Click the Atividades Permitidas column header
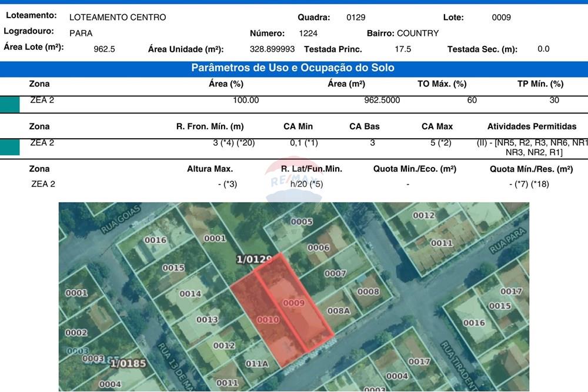This screenshot has width=588, height=392. [x=532, y=126]
